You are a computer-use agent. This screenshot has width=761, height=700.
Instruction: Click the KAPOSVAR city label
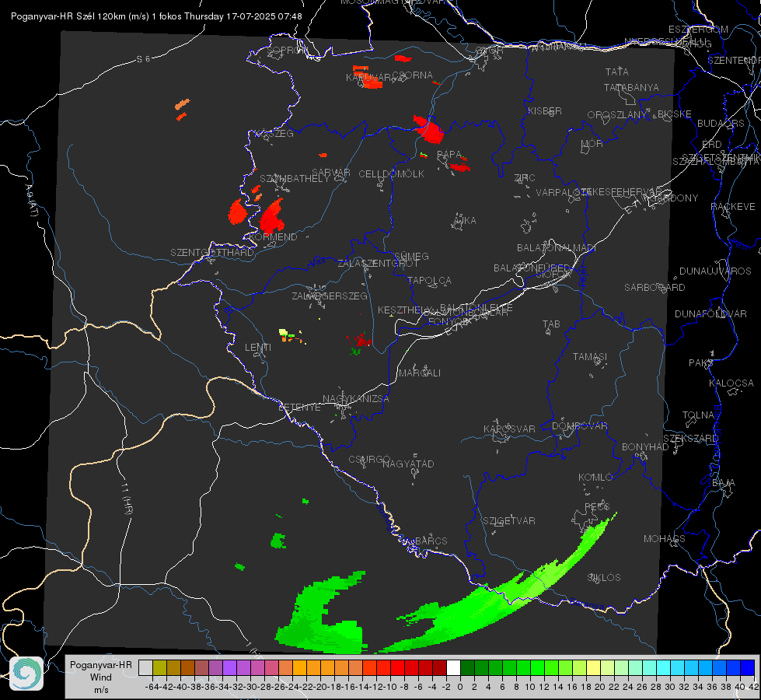point(509,429)
